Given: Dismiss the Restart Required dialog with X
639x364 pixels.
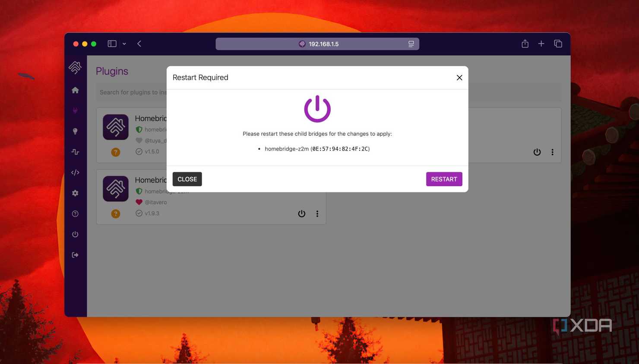Looking at the screenshot, I should coord(459,78).
